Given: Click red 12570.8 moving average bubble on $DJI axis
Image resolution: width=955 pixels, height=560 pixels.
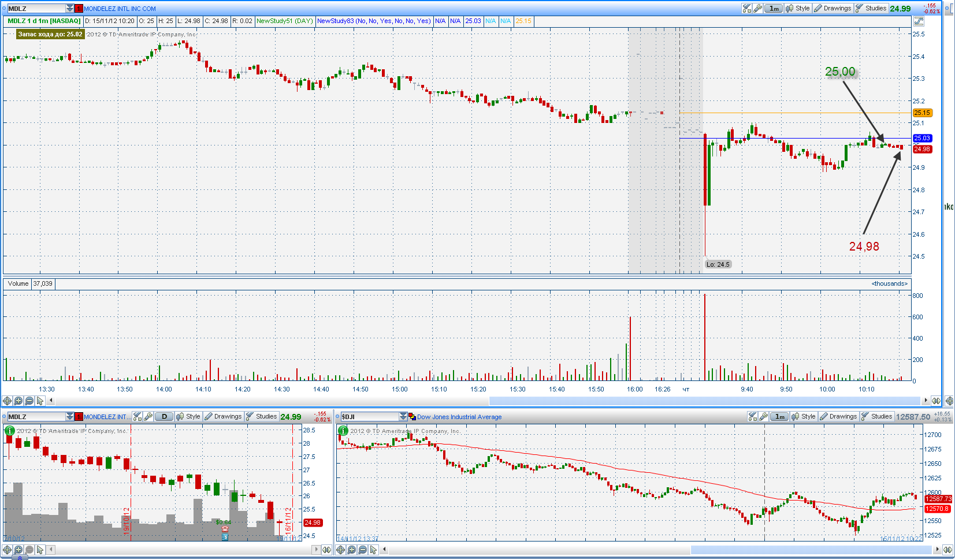Looking at the screenshot, I should 938,509.
